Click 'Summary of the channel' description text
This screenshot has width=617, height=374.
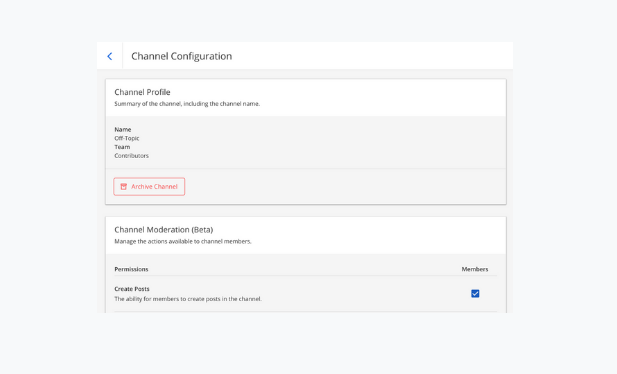(x=187, y=104)
